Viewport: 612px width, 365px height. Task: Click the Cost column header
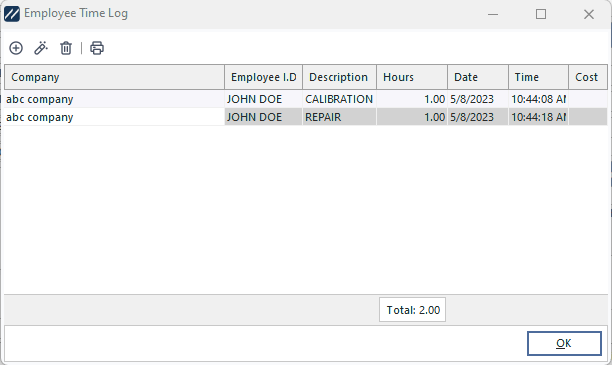click(x=588, y=77)
